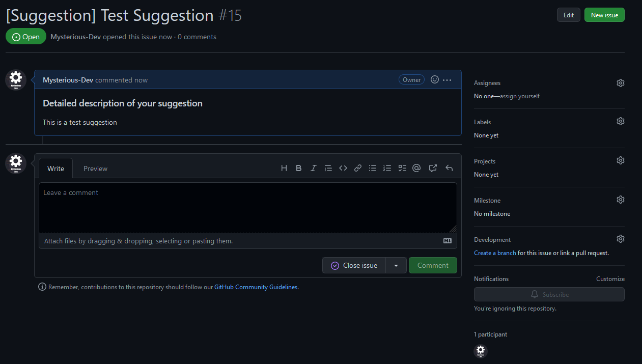Click the green Open status badge
642x364 pixels.
pos(26,37)
